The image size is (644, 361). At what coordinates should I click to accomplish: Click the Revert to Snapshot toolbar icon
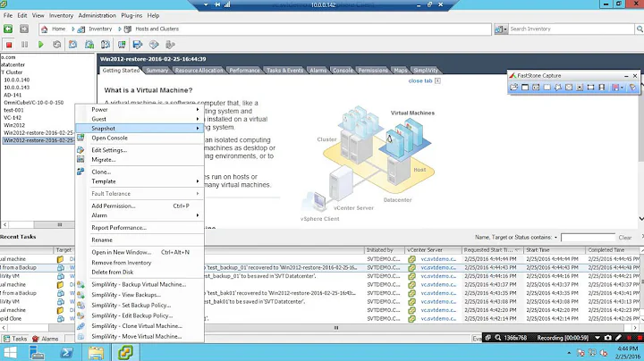click(89, 45)
